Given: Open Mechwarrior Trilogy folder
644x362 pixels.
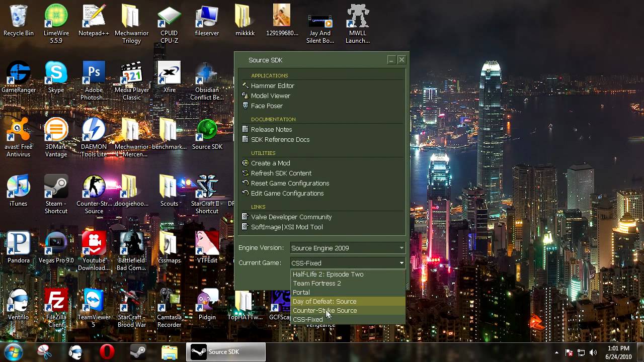Looking at the screenshot, I should (x=131, y=24).
